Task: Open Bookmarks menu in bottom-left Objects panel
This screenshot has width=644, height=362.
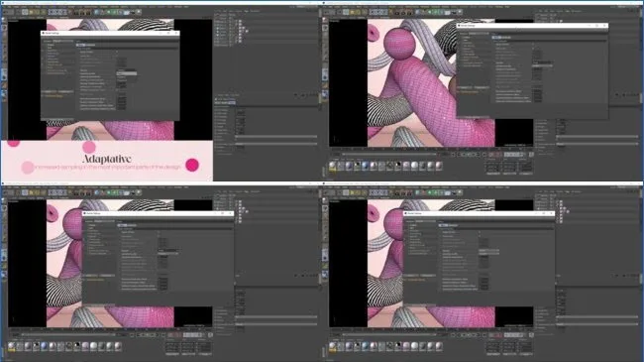Action: (x=255, y=191)
